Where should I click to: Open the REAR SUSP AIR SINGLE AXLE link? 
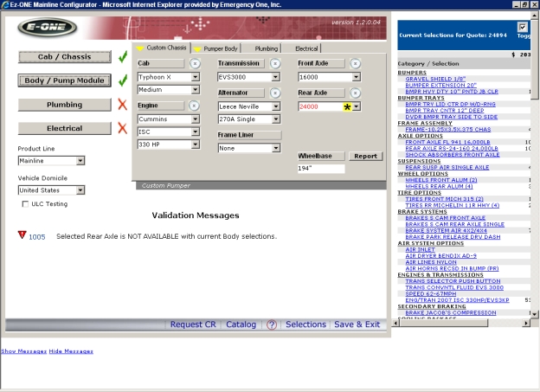click(x=447, y=167)
